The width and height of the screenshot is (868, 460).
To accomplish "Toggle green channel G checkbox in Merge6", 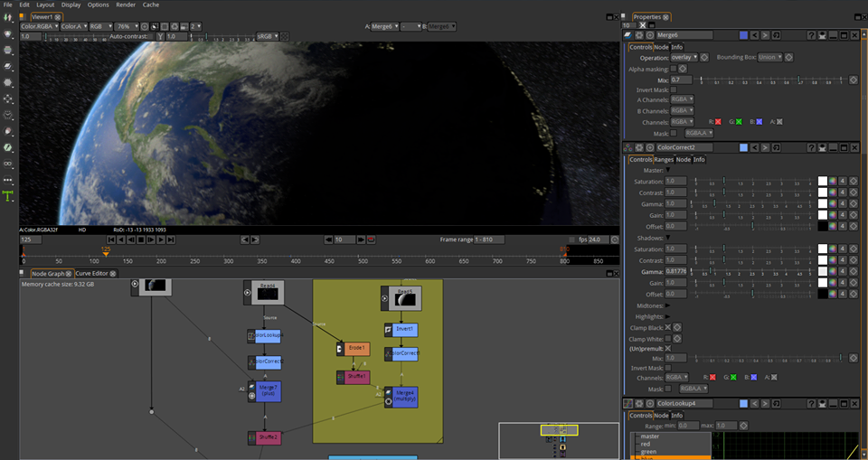I will pyautogui.click(x=739, y=122).
